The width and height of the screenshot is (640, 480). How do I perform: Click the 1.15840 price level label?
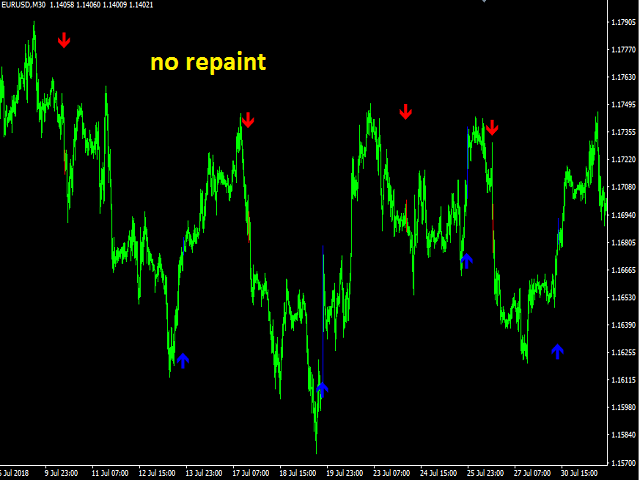point(624,435)
